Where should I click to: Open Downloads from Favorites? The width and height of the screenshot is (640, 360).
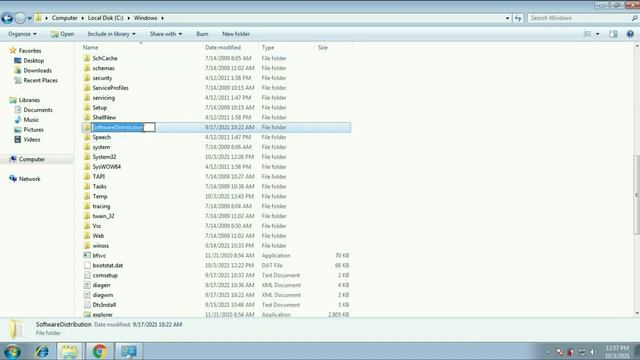(x=37, y=70)
